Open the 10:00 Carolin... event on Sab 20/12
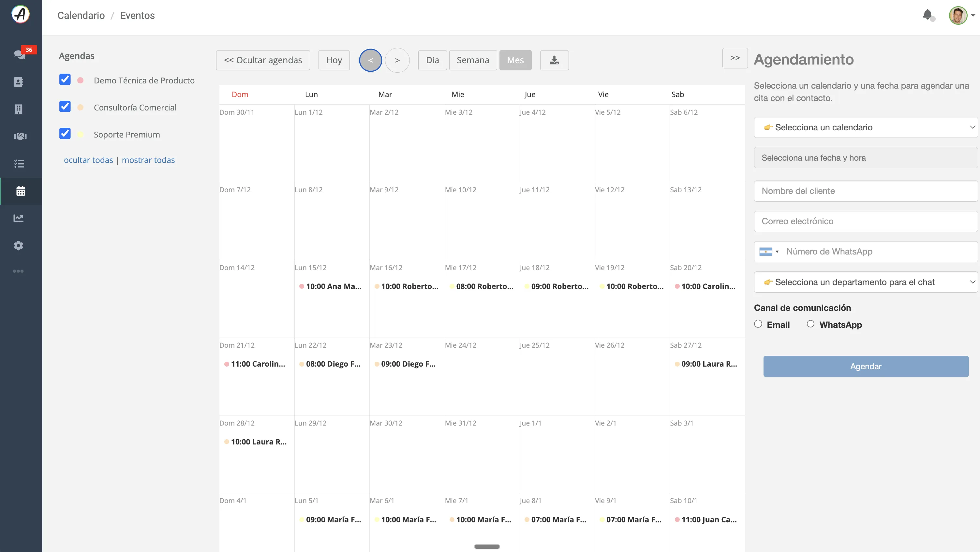 pyautogui.click(x=705, y=286)
